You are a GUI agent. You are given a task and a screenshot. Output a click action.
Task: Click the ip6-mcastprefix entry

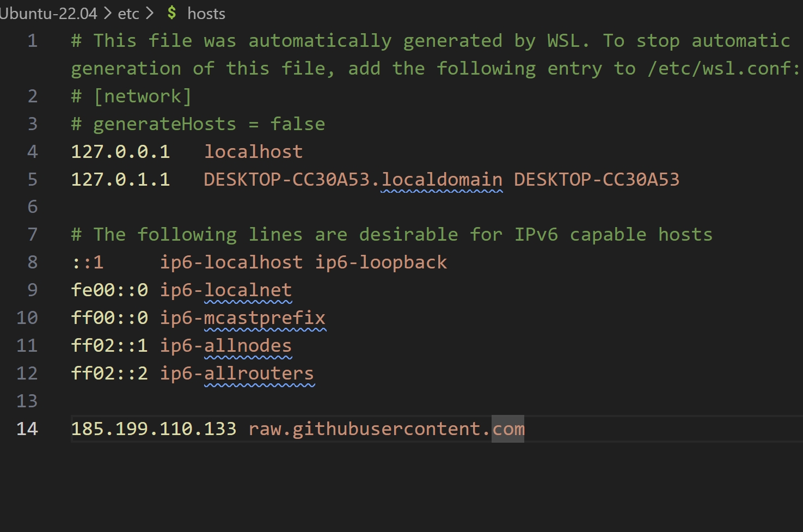242,318
